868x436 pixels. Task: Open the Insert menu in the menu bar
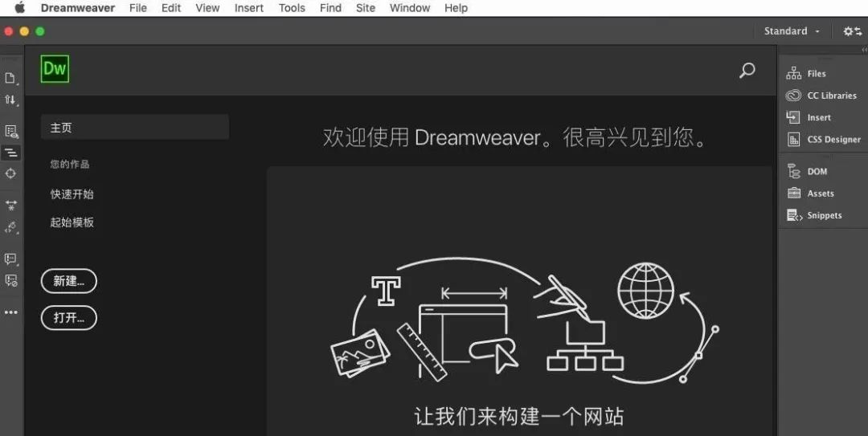click(x=248, y=8)
